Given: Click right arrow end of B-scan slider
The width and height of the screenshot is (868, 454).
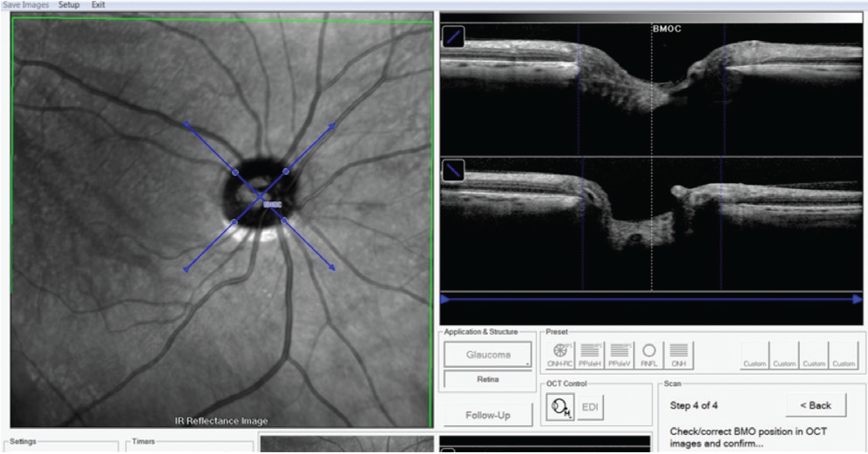Looking at the screenshot, I should [x=858, y=300].
